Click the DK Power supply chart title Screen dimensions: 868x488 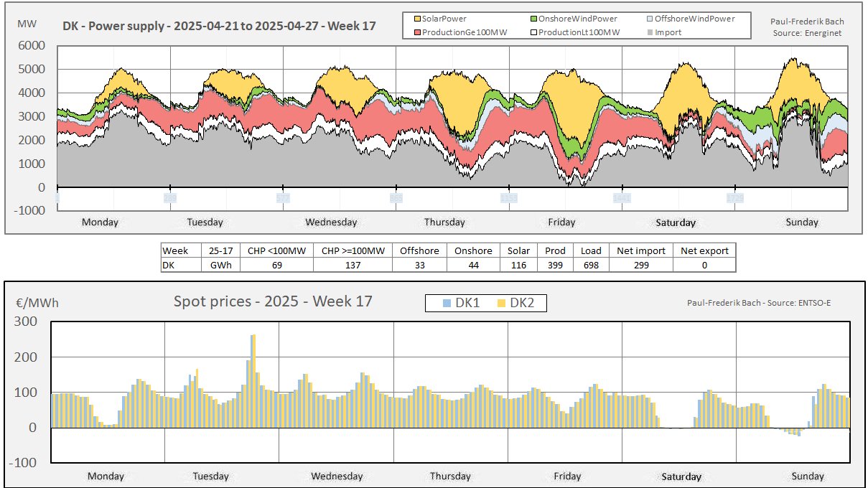coord(218,26)
